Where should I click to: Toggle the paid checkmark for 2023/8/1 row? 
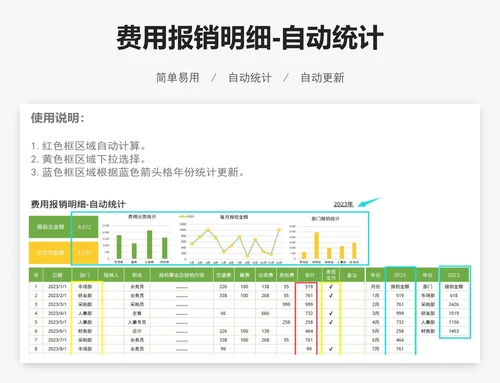click(331, 349)
